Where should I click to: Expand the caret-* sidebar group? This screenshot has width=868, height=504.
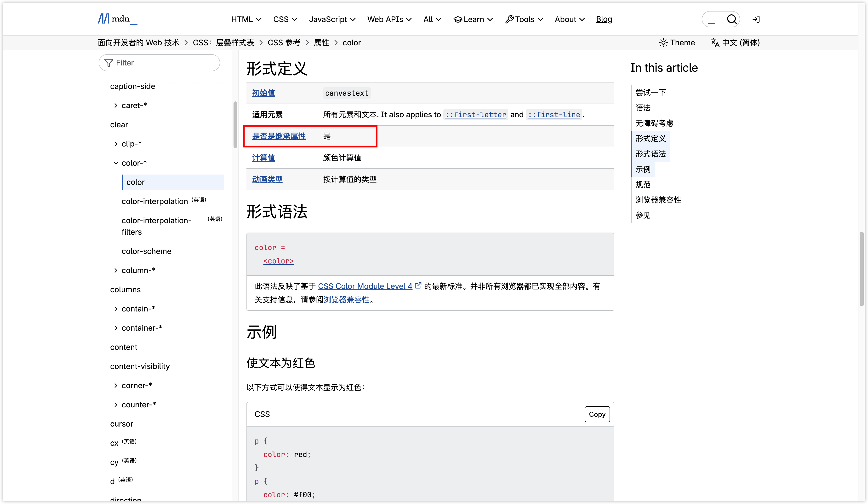116,105
